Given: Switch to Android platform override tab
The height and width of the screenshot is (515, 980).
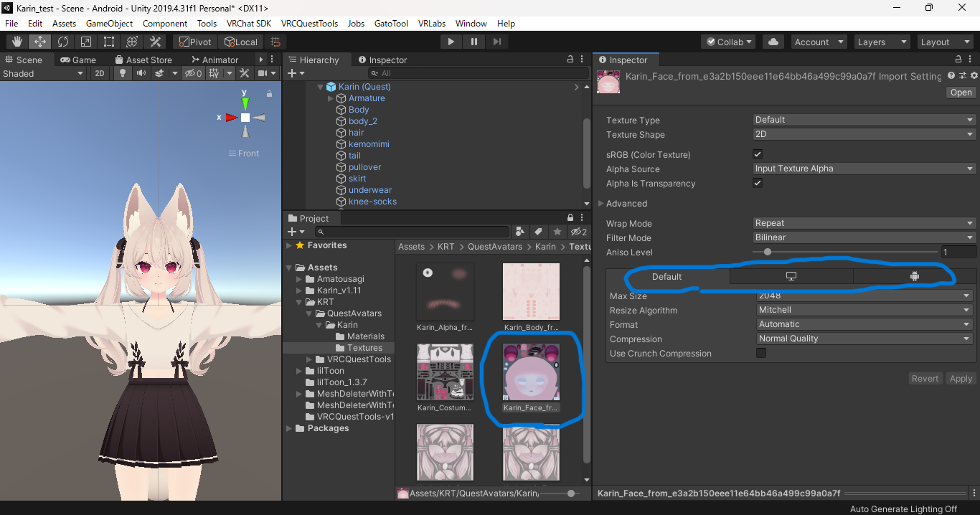Looking at the screenshot, I should tap(915, 276).
